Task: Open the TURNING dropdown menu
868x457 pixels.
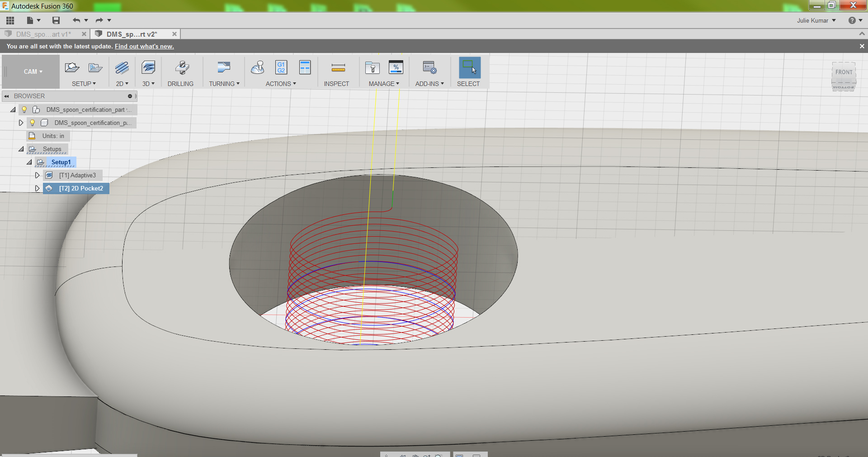Action: point(224,84)
